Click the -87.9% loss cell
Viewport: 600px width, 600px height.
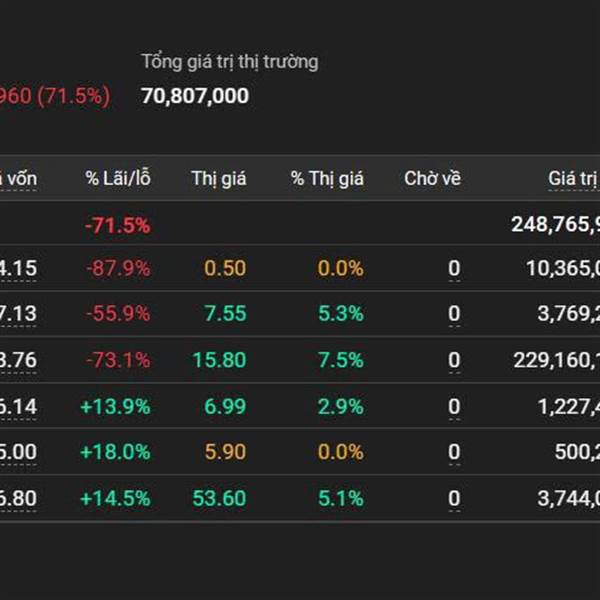point(117,269)
